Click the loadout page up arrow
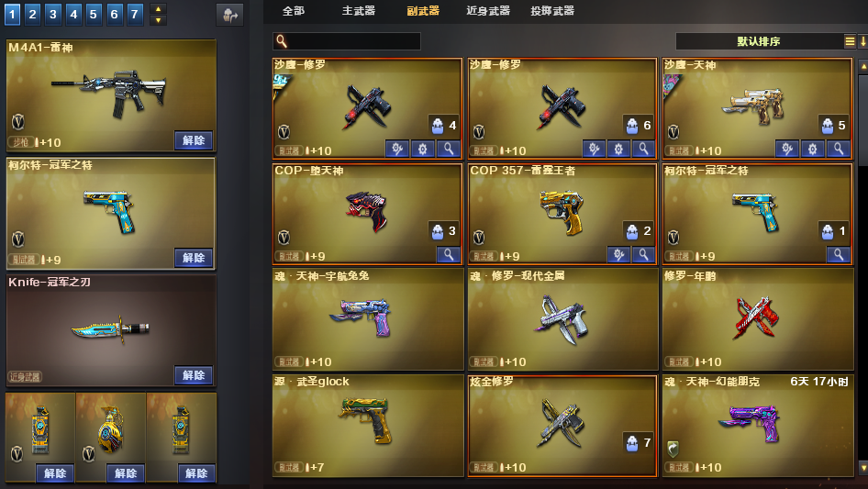 159,9
